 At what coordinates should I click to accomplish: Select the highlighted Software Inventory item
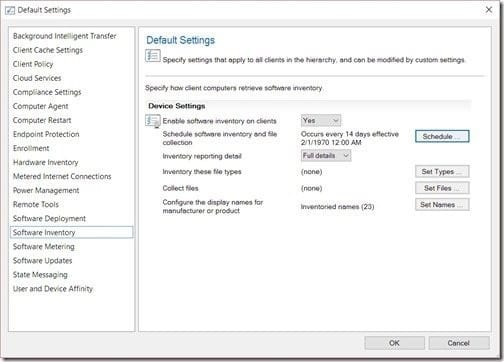click(x=72, y=232)
